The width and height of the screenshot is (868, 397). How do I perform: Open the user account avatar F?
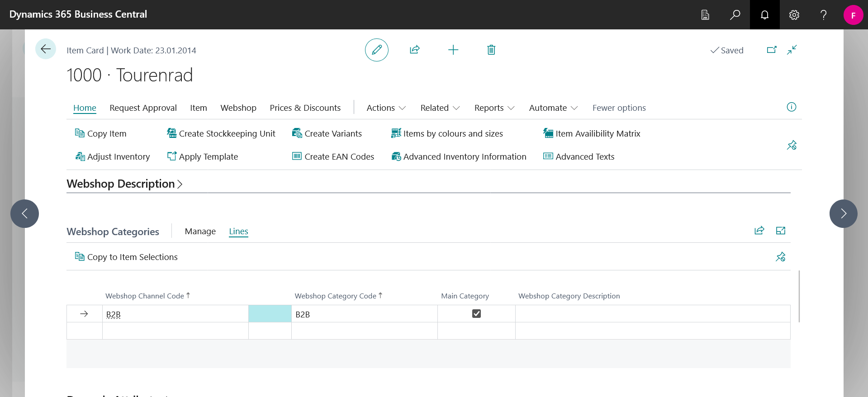853,15
